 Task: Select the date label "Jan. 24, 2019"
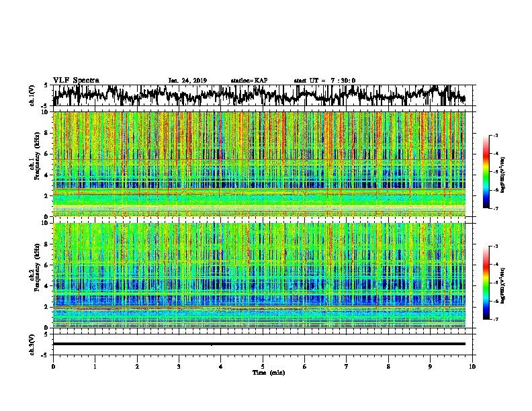pos(187,81)
